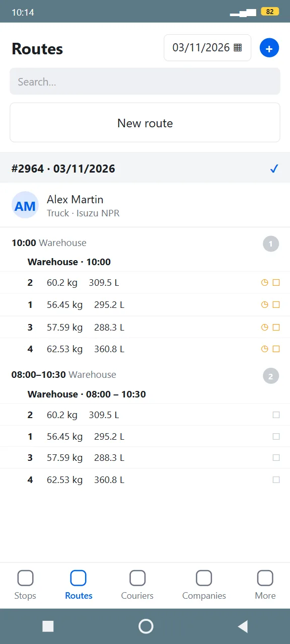This screenshot has height=644, width=290.
Task: Click in the Search field
Action: point(145,82)
